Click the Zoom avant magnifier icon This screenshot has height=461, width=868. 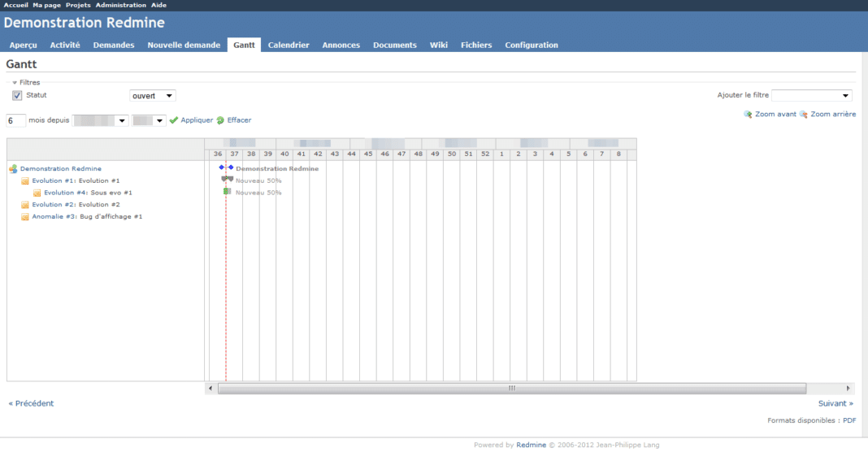coord(748,114)
